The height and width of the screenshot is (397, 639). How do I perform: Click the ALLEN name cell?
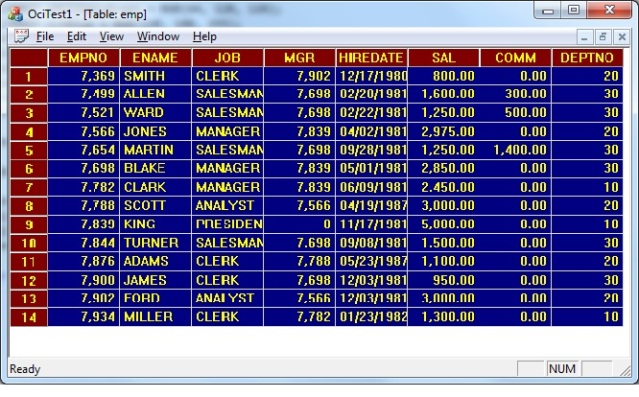coord(155,94)
